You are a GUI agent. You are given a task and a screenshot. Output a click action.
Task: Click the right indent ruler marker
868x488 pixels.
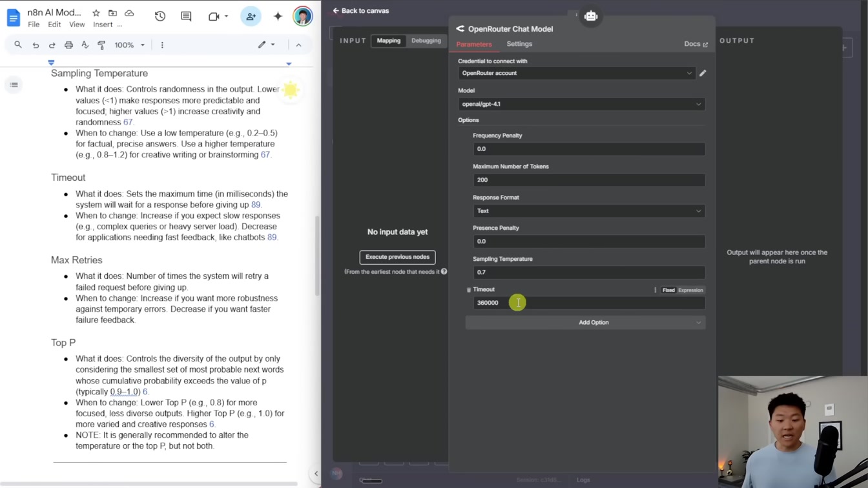point(289,63)
